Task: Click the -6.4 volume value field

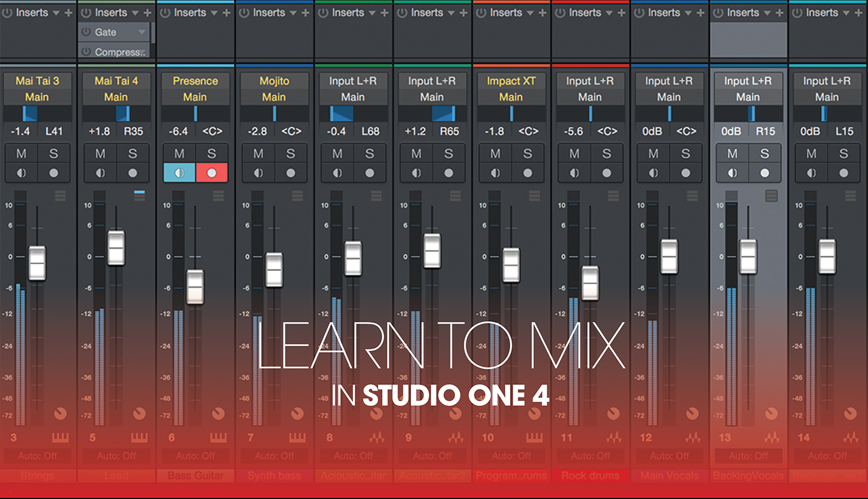Action: [x=179, y=131]
